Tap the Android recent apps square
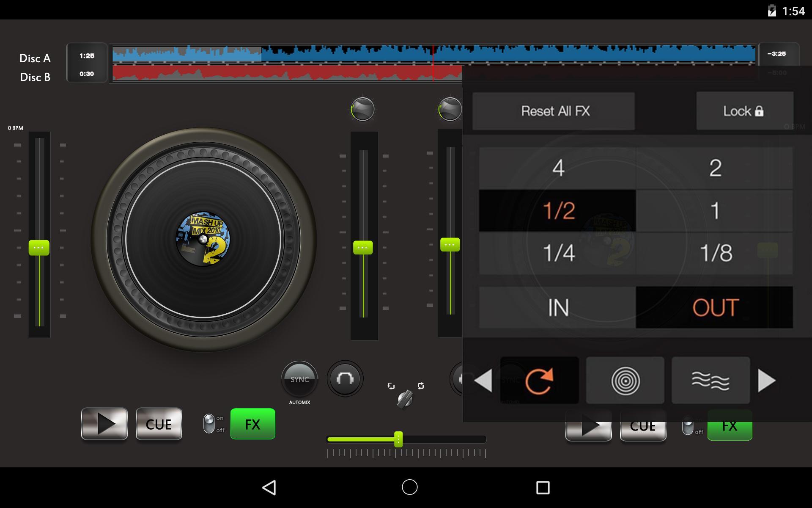 tap(543, 487)
